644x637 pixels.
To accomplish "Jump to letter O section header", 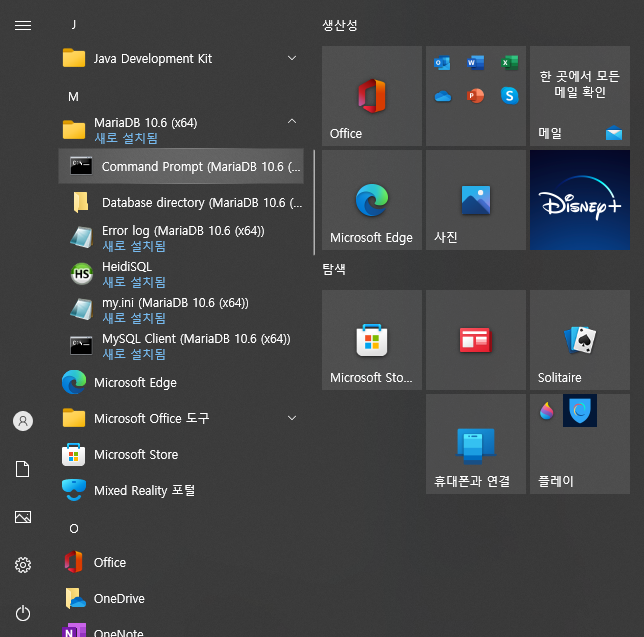I will 74,529.
